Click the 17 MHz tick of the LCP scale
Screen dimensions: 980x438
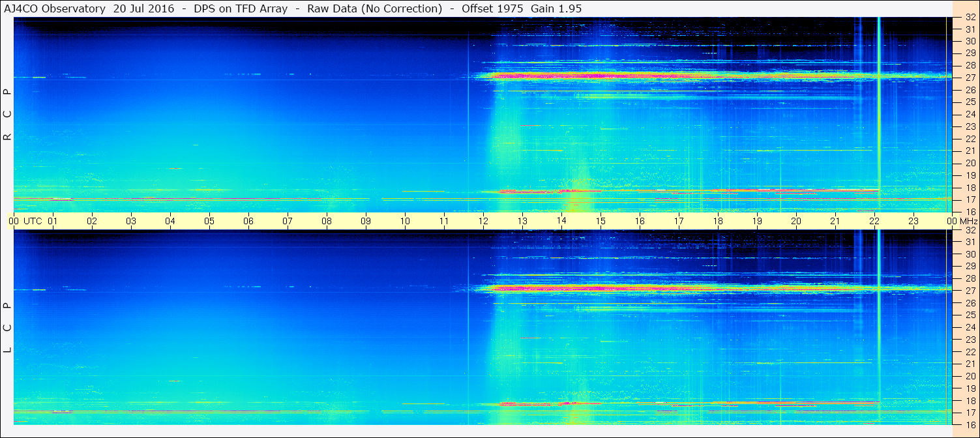pyautogui.click(x=970, y=413)
